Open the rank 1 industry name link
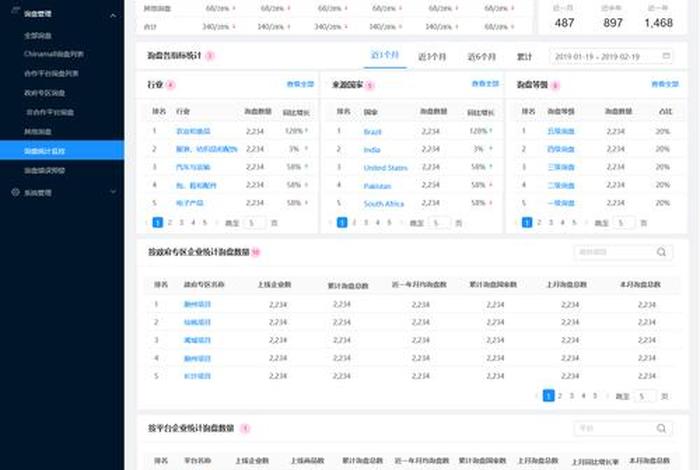The width and height of the screenshot is (700, 470). (193, 131)
